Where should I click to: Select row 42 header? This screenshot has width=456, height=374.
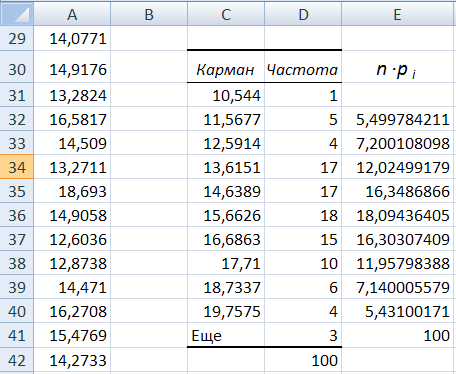[17, 360]
